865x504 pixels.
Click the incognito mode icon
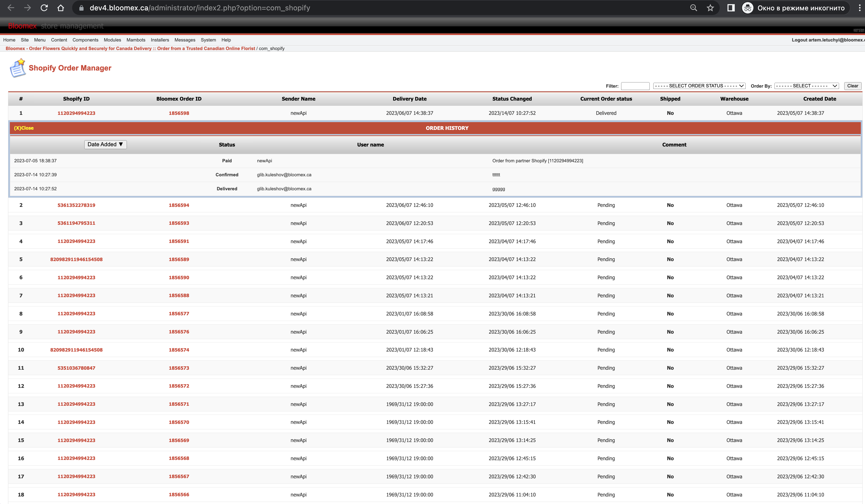point(748,8)
